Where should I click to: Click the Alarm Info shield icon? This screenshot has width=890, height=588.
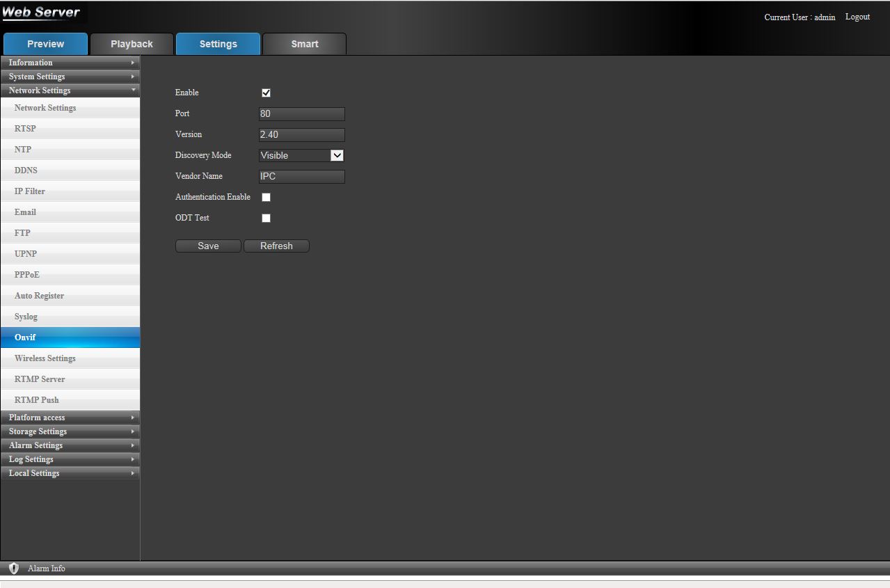tap(14, 569)
